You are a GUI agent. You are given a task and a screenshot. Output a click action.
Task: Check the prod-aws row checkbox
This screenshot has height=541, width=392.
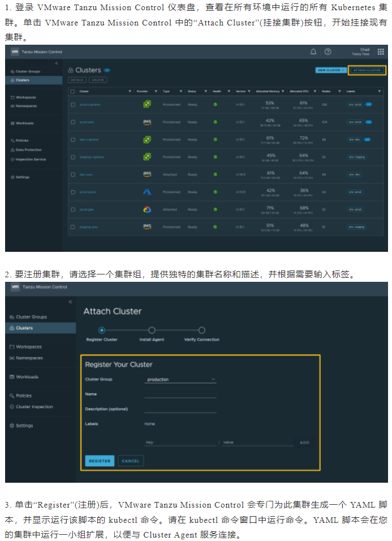coord(73,122)
